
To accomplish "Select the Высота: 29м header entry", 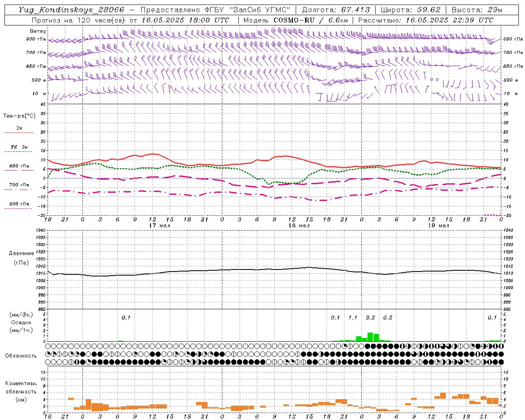I will coord(477,10).
